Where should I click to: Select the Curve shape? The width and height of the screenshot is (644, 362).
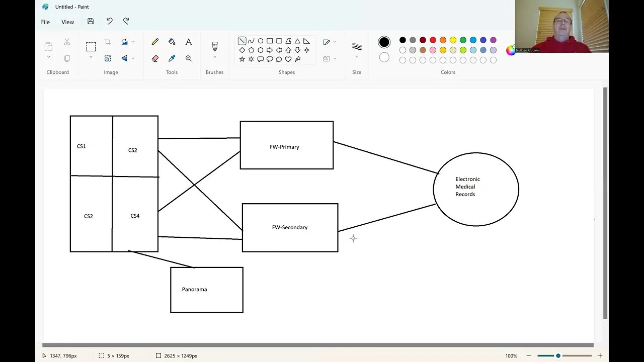point(251,41)
